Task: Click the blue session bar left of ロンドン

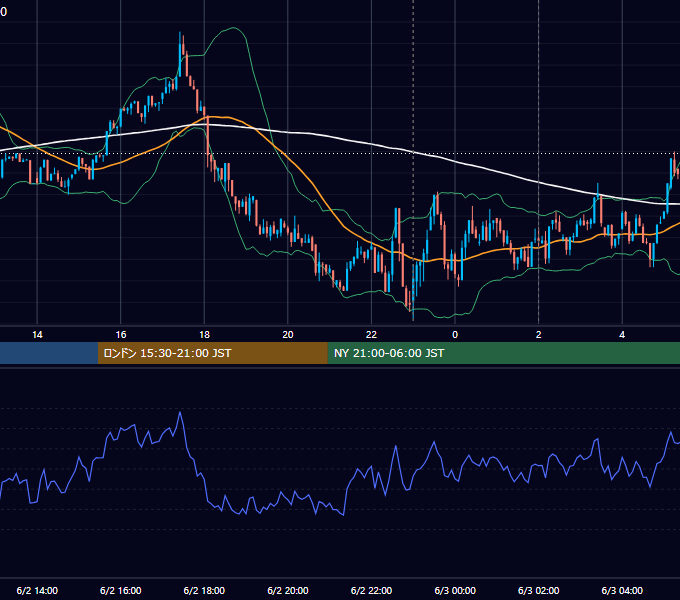Action: pyautogui.click(x=49, y=353)
